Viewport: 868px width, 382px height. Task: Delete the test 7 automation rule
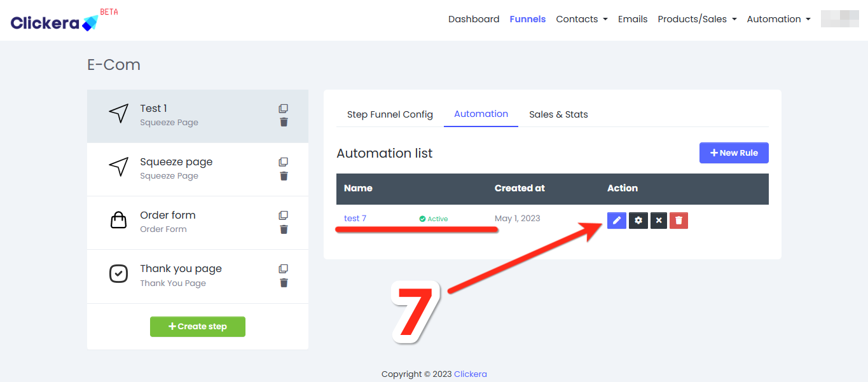pyautogui.click(x=679, y=221)
